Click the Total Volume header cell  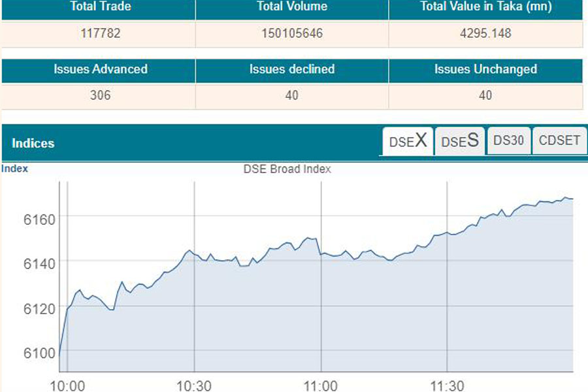pos(292,7)
